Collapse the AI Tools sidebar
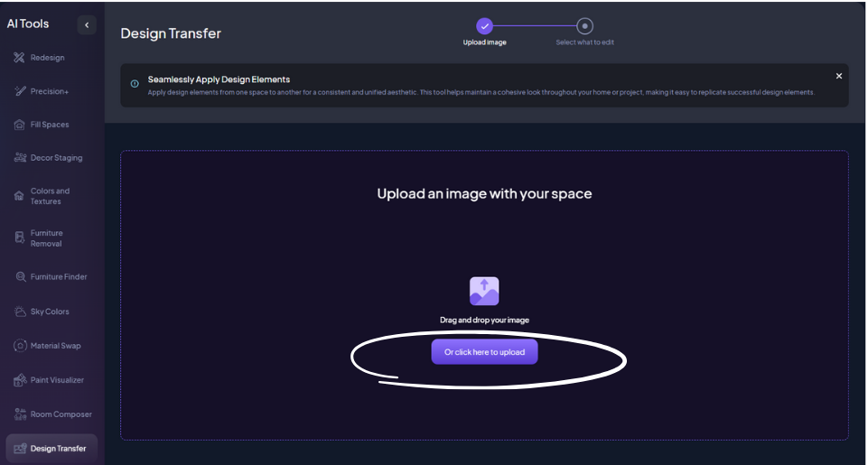The width and height of the screenshot is (868, 465). [x=87, y=25]
